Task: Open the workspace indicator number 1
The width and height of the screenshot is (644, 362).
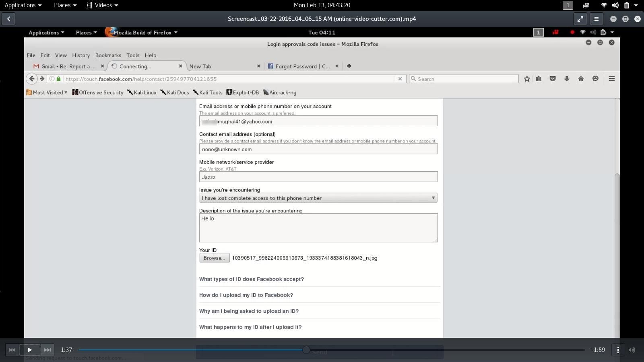Action: point(568,5)
